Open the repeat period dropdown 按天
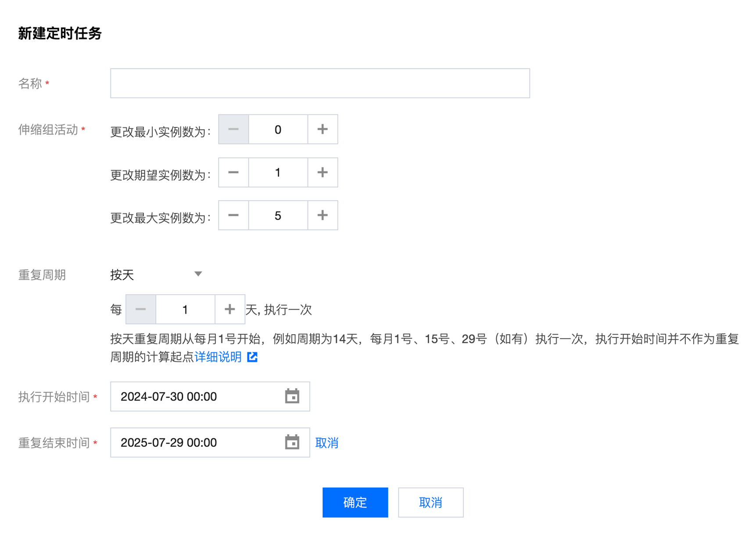Viewport: 756px width, 534px height. point(156,274)
